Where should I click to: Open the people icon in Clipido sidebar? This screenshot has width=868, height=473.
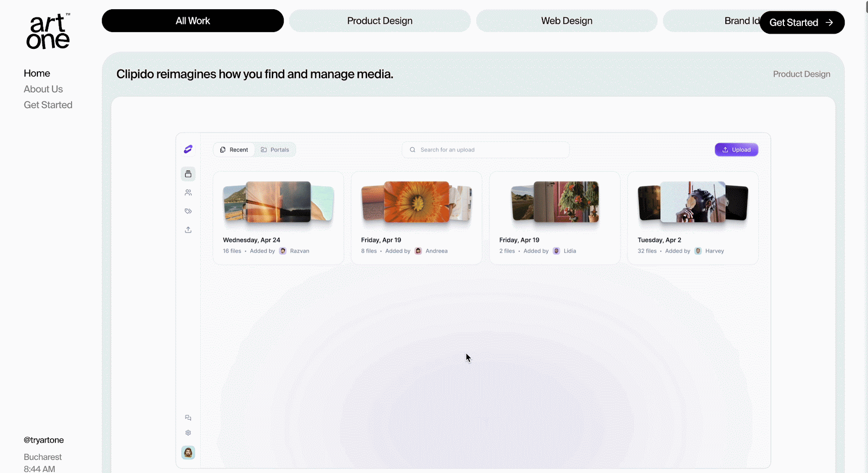tap(188, 193)
